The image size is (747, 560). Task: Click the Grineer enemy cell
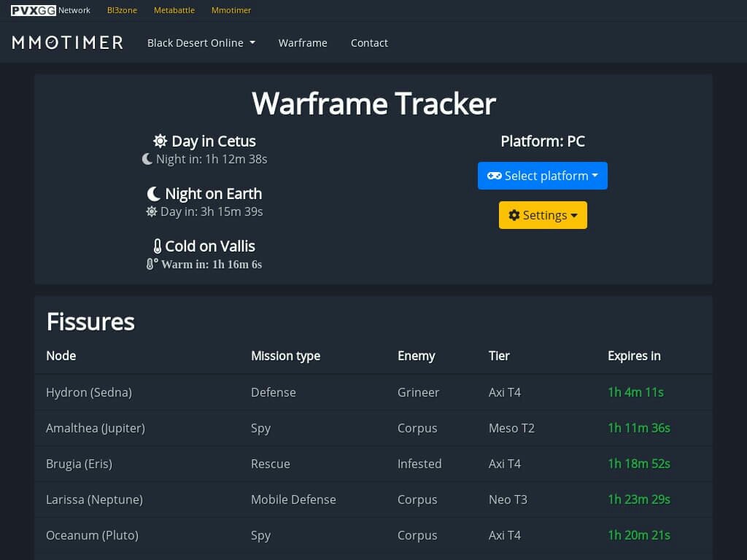point(418,392)
